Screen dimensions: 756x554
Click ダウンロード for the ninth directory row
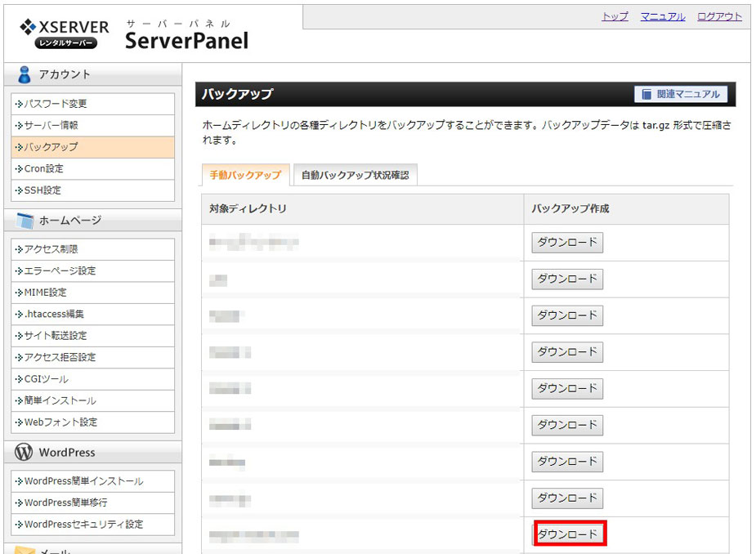point(570,534)
